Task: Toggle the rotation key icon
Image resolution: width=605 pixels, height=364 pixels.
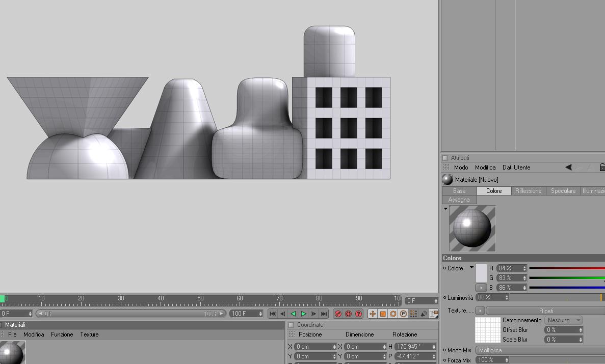Action: tap(393, 314)
